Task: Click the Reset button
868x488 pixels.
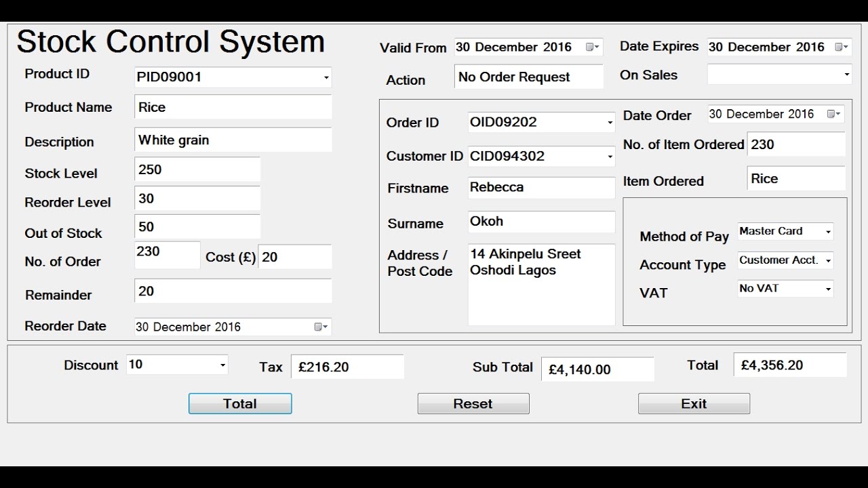Action: coord(473,403)
